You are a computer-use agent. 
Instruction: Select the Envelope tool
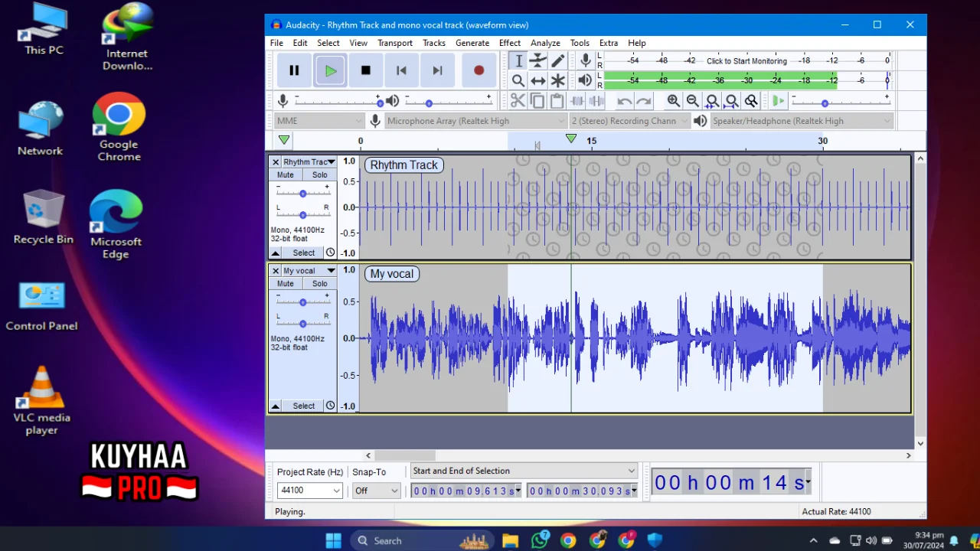tap(538, 61)
